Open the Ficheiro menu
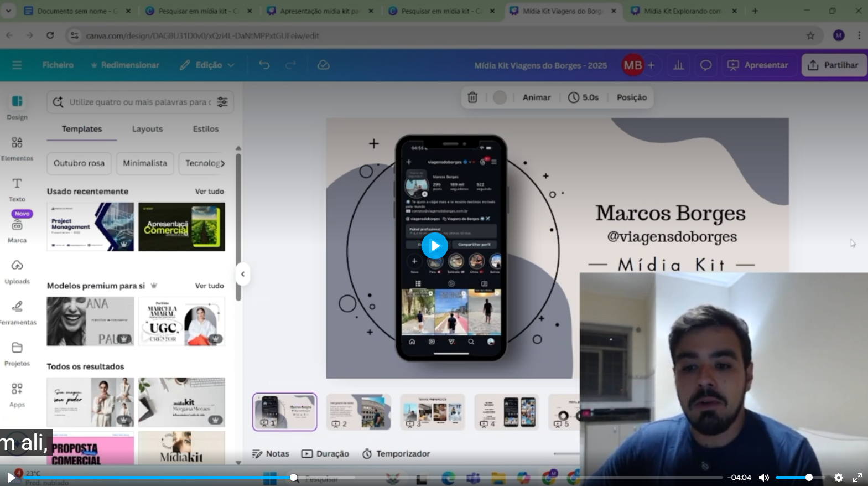868x486 pixels. point(58,65)
